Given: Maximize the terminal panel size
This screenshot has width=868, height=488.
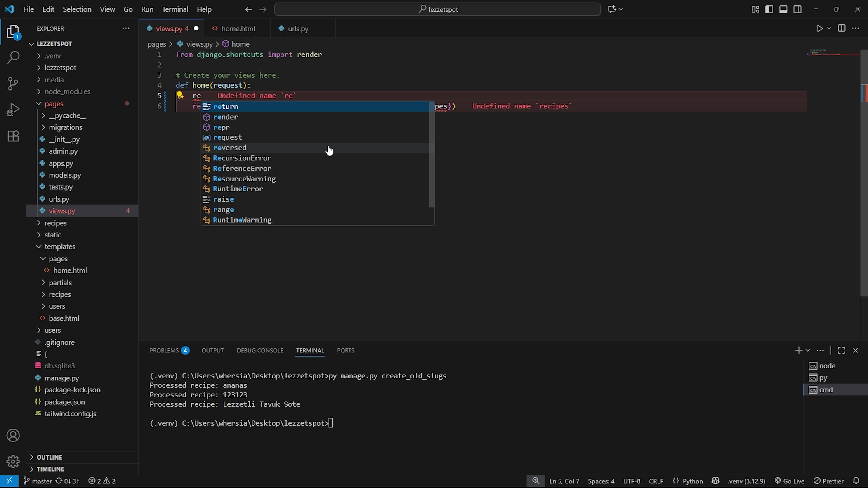Looking at the screenshot, I should [841, 351].
